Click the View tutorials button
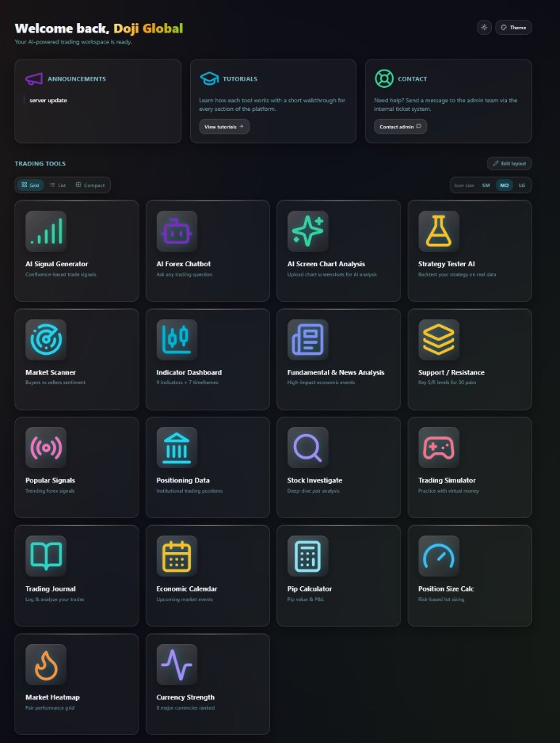The width and height of the screenshot is (560, 743). pos(224,126)
